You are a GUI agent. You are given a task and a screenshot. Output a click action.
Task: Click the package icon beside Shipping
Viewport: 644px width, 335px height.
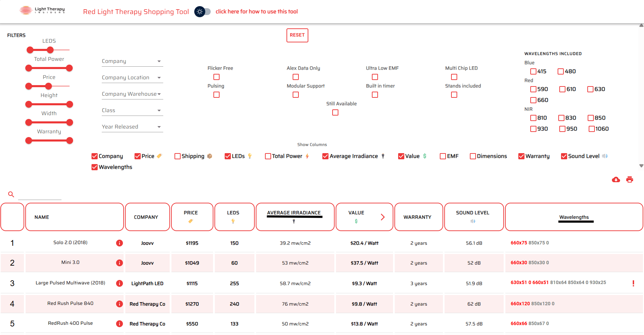(x=210, y=156)
